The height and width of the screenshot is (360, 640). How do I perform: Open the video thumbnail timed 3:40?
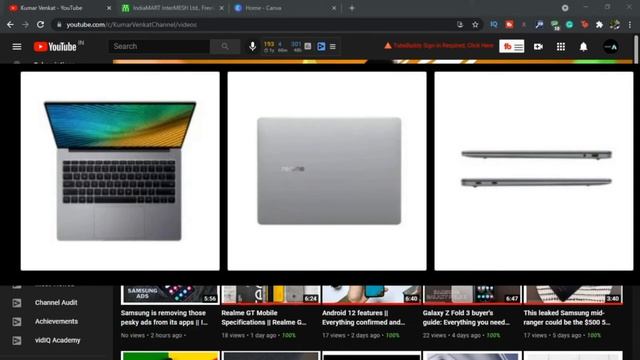point(573,295)
